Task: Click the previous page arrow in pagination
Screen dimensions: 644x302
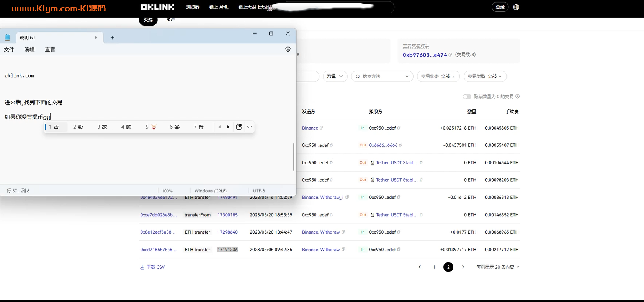Action: [420, 267]
